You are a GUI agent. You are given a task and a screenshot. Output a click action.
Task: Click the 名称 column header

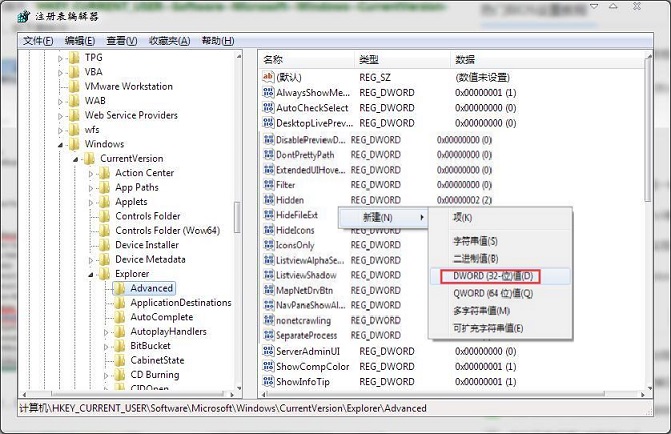pos(307,59)
